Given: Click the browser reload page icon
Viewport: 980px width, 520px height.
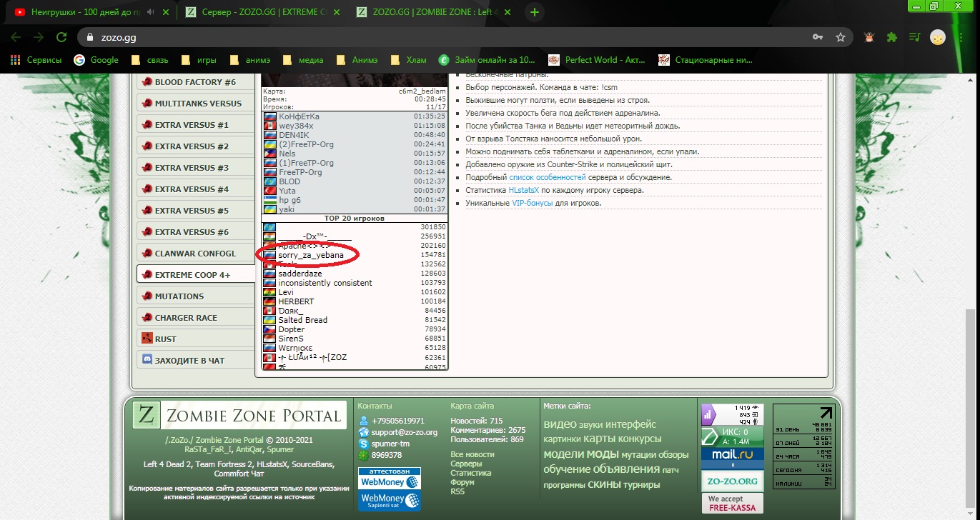Looking at the screenshot, I should 61,37.
